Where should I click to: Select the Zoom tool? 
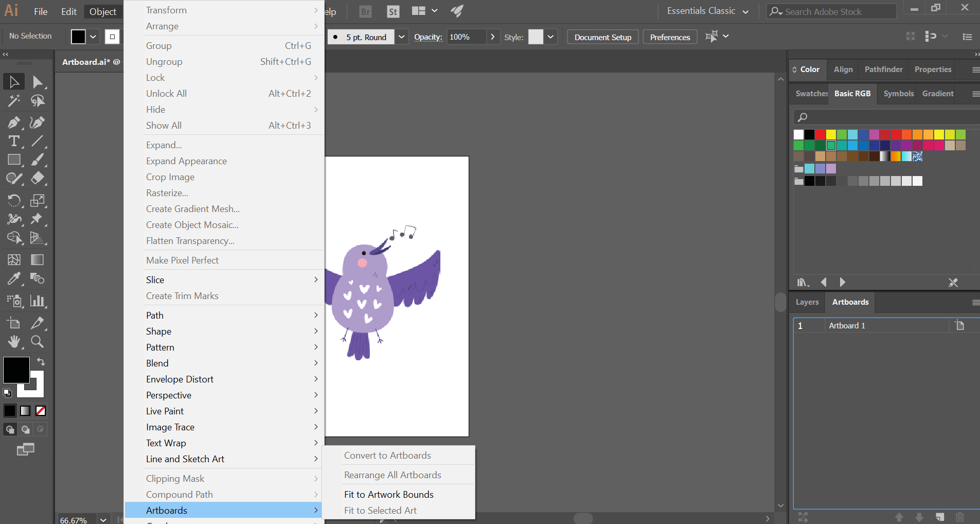click(x=37, y=342)
